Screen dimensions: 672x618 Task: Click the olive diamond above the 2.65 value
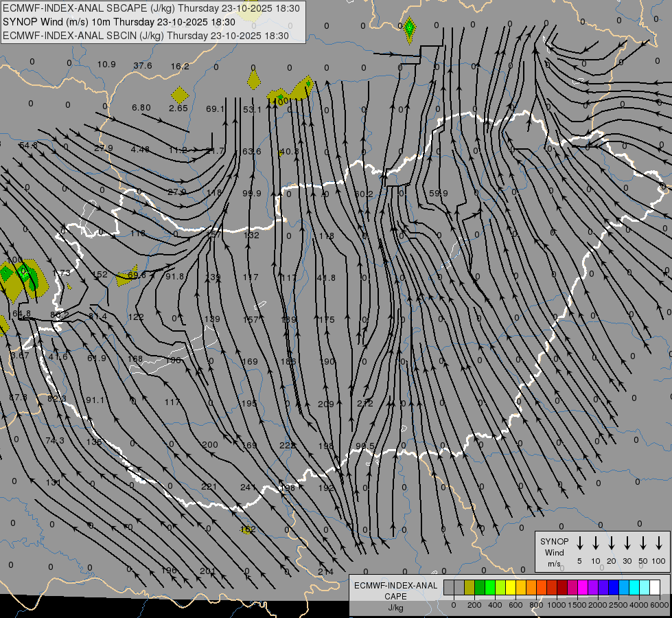pyautogui.click(x=180, y=94)
